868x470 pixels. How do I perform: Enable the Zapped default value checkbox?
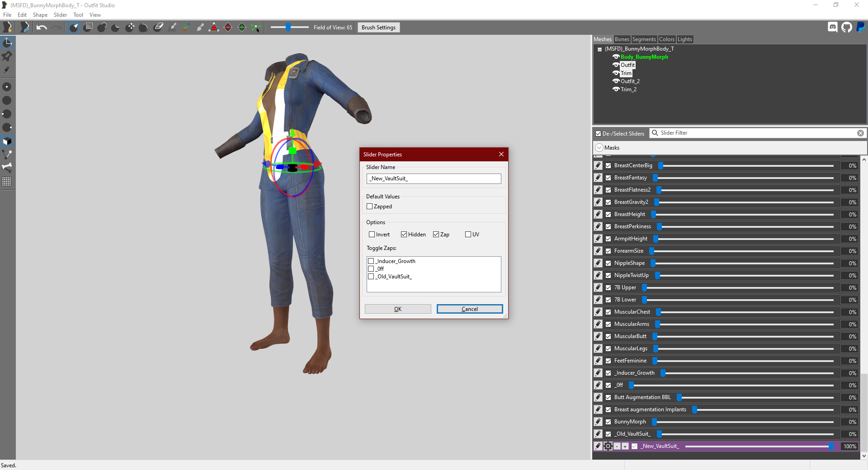pos(370,207)
